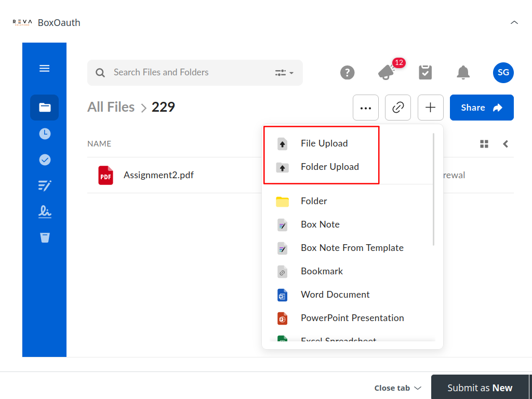Image resolution: width=532 pixels, height=399 pixels.
Task: Navigate back via the All Files breadcrumb
Action: 111,107
